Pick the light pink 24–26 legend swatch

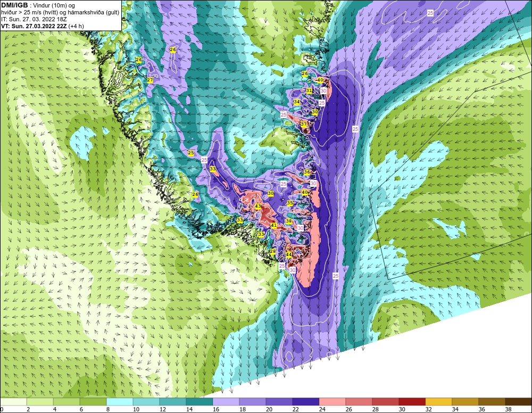(x=332, y=401)
